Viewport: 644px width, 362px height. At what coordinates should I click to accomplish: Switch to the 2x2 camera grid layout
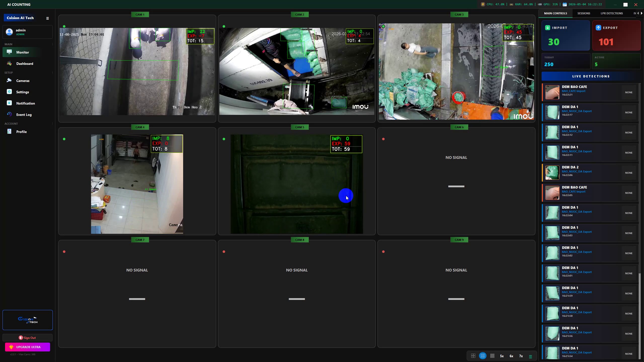tap(473, 356)
